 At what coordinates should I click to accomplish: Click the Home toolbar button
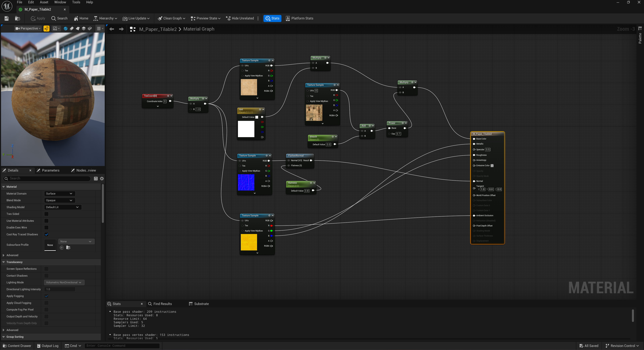pyautogui.click(x=81, y=18)
